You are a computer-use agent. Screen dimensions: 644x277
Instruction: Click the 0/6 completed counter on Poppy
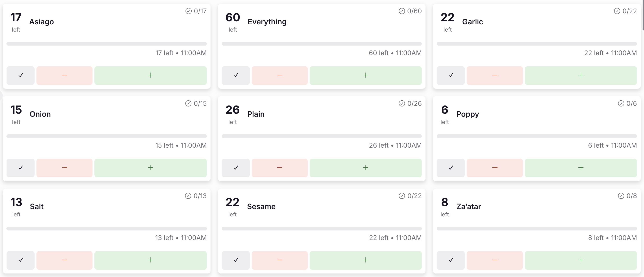point(627,103)
